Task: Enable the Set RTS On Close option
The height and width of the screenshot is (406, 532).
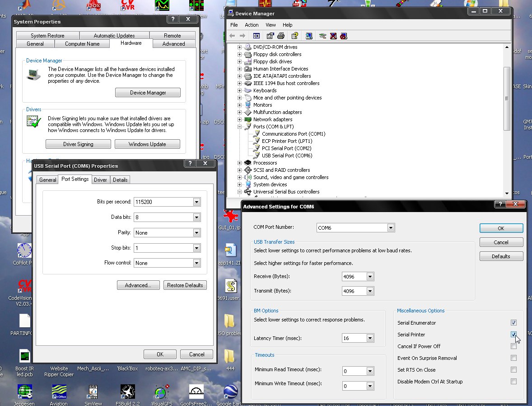Action: 513,370
